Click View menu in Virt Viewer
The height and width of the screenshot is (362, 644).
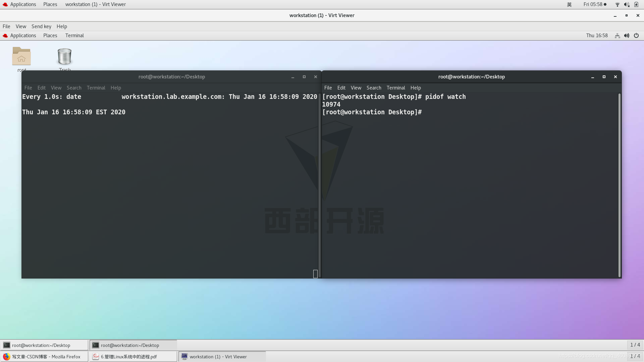tap(21, 26)
